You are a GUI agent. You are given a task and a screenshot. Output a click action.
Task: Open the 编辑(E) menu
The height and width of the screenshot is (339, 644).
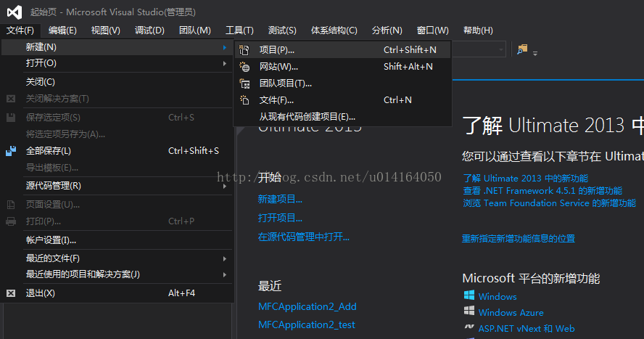pos(62,30)
